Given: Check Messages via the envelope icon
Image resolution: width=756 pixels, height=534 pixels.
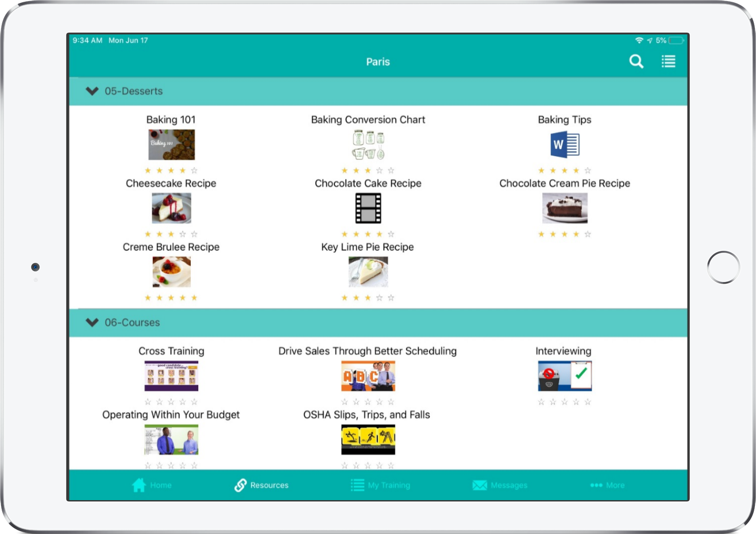Looking at the screenshot, I should pos(480,485).
